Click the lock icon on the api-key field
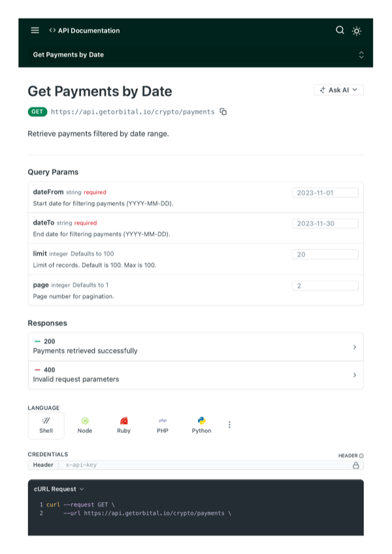Viewport: 392px width, 554px height. [x=356, y=464]
